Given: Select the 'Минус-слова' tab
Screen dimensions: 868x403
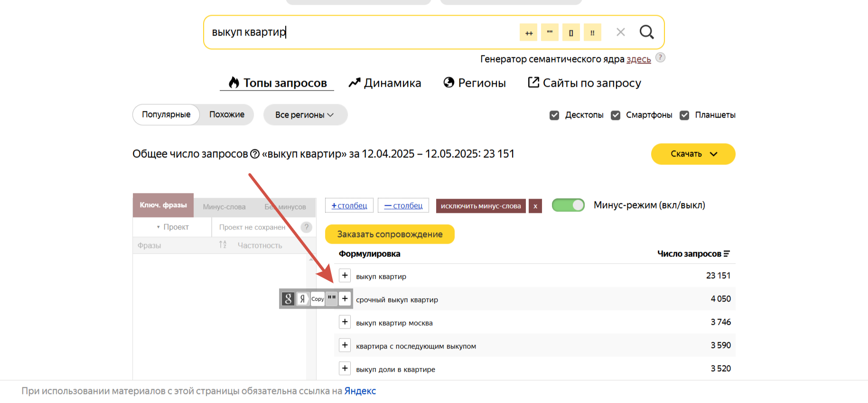Looking at the screenshot, I should pyautogui.click(x=224, y=207).
